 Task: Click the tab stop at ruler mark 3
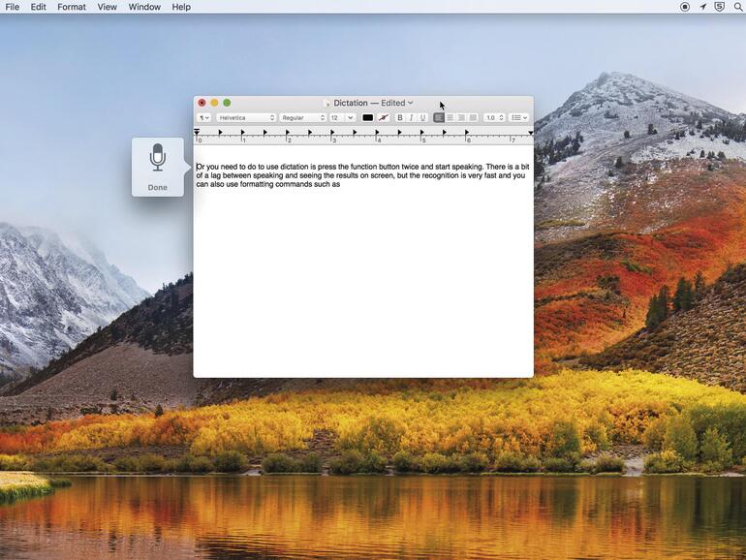[x=332, y=133]
